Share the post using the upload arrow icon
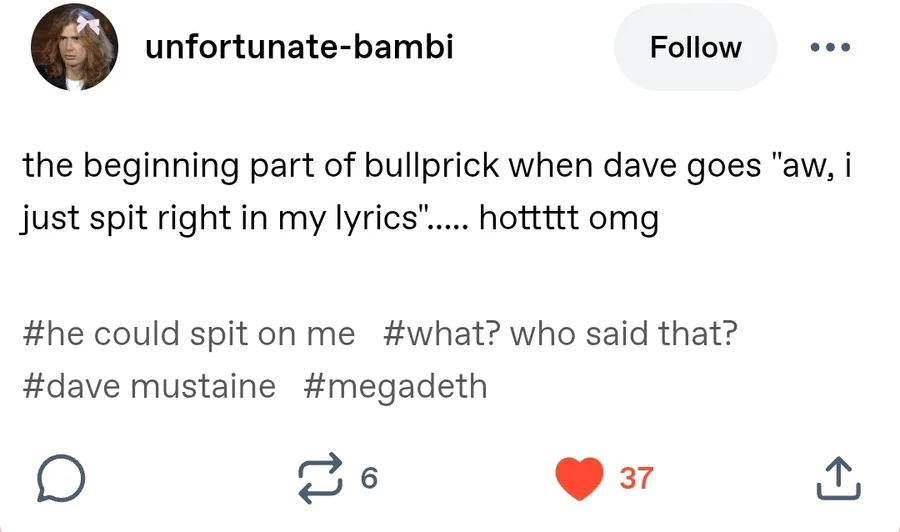 tap(839, 479)
